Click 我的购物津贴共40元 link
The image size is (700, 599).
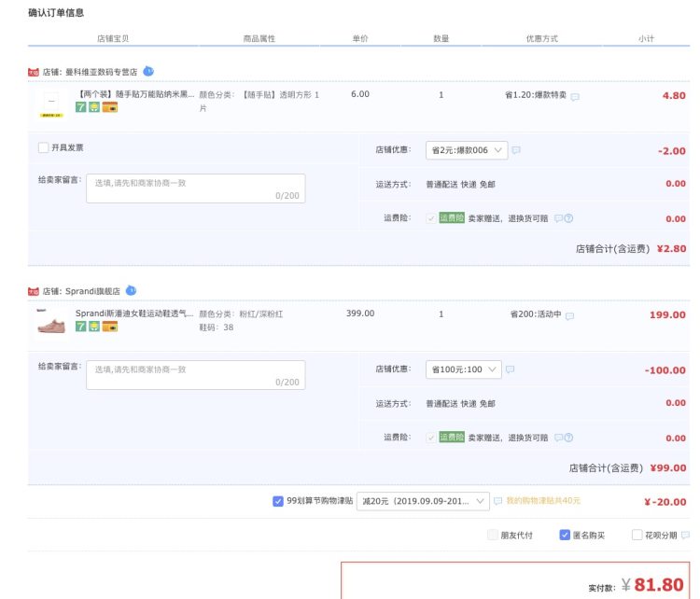coord(543,501)
